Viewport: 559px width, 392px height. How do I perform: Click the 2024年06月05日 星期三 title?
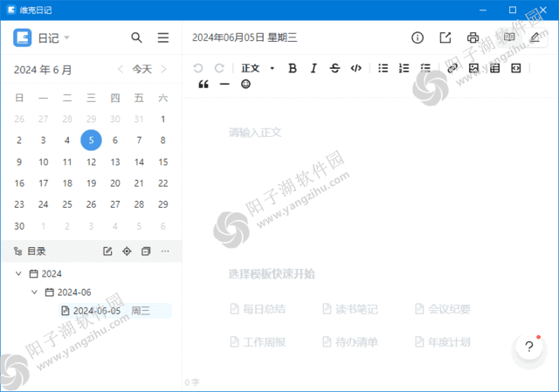pyautogui.click(x=245, y=38)
